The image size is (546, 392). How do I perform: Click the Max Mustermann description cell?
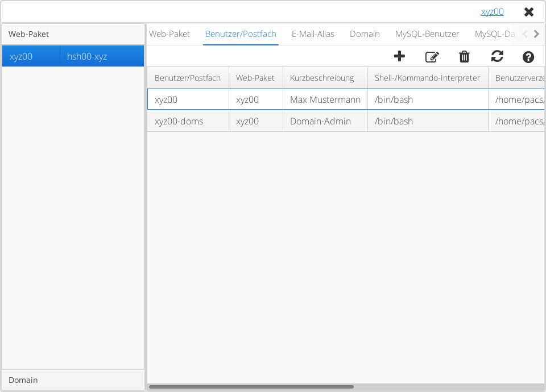pos(325,99)
